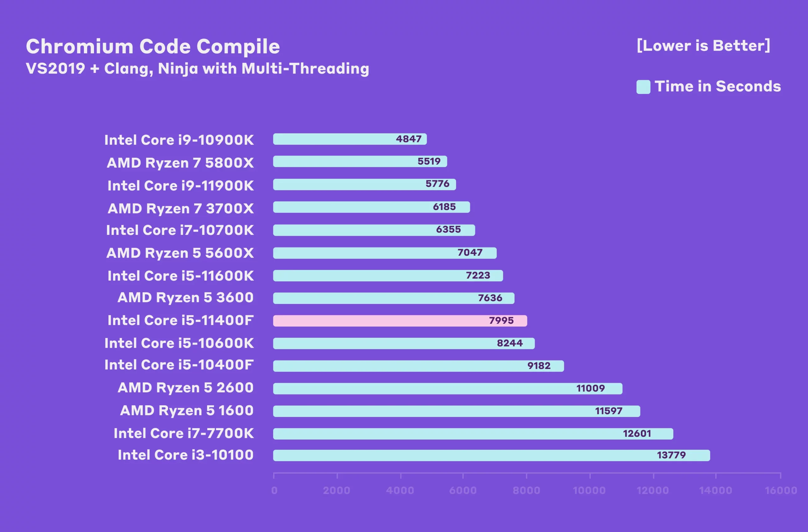Click the 0 axis tick label
Screen dimensions: 808x532
point(274,490)
